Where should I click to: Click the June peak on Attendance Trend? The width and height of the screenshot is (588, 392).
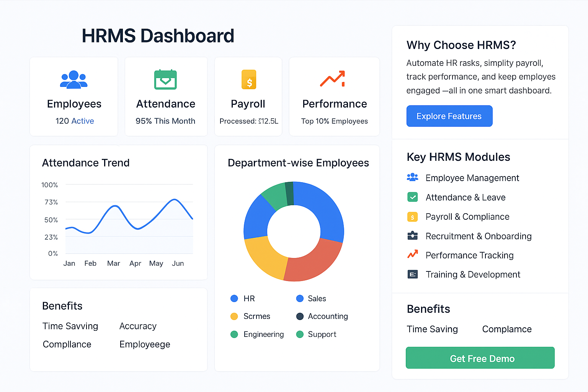point(175,200)
